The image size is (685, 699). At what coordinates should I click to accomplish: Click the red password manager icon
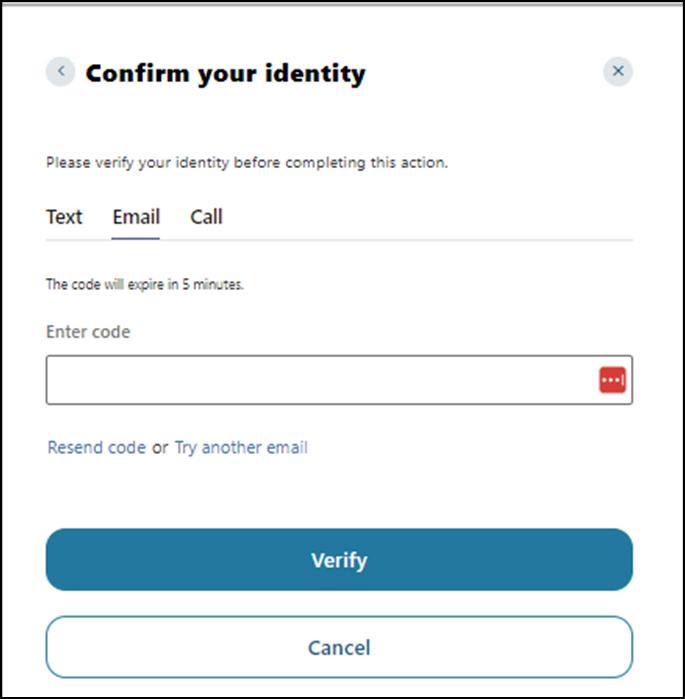(x=612, y=380)
